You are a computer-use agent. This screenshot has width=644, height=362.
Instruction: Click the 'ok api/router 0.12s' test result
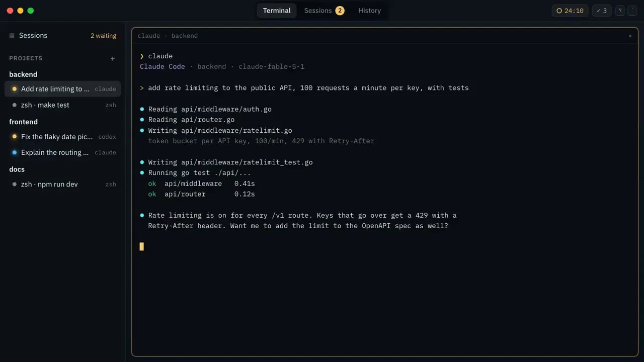point(201,194)
